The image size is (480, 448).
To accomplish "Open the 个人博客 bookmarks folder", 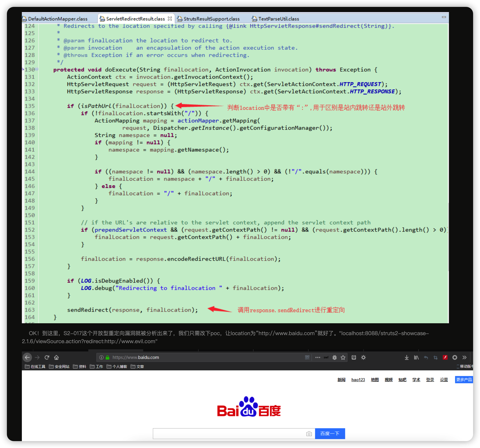I will pyautogui.click(x=117, y=366).
